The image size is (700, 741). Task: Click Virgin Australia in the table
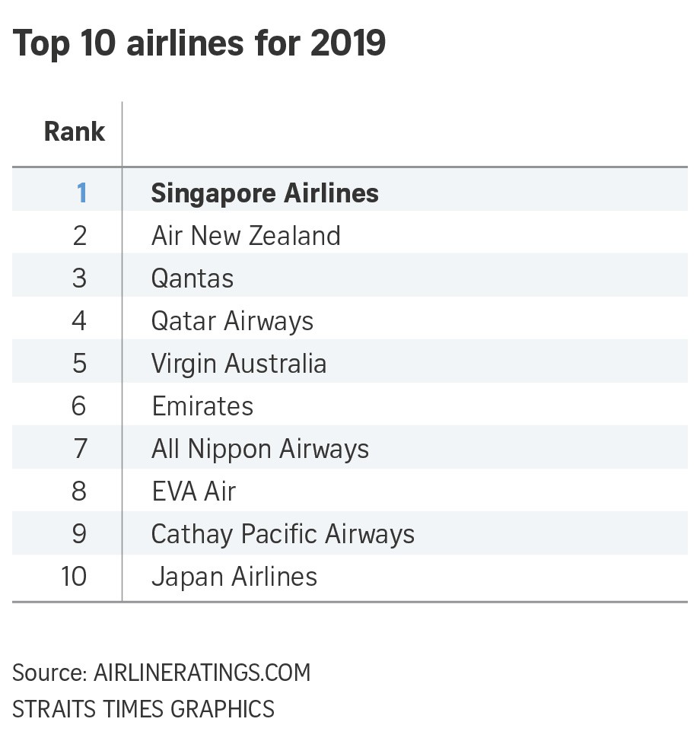tap(239, 364)
